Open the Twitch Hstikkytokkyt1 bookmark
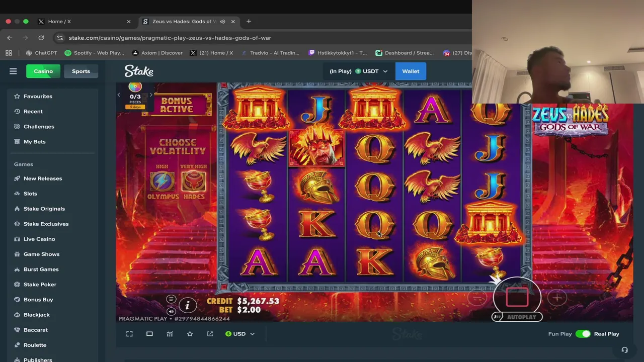The image size is (644, 362). coord(338,53)
